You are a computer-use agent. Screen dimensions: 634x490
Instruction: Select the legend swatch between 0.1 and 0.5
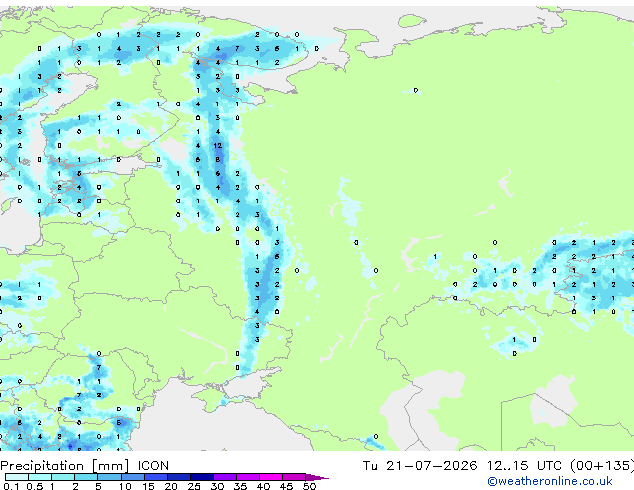click(x=17, y=477)
